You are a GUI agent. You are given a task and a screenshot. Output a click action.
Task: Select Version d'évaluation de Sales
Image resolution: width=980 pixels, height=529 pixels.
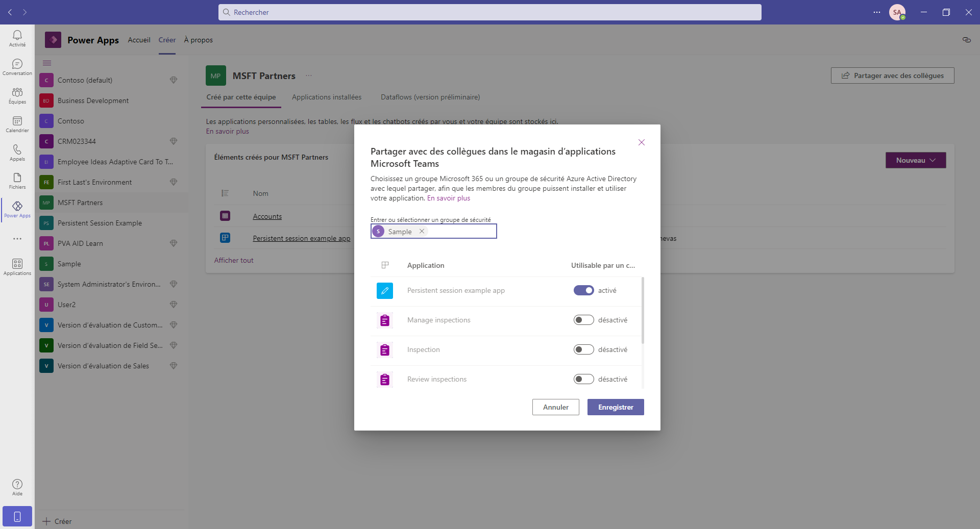click(x=111, y=366)
